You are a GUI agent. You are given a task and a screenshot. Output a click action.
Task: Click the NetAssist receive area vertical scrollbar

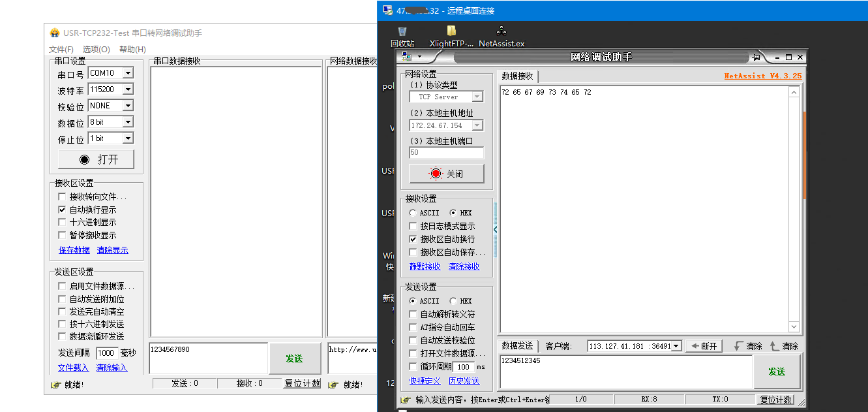tap(794, 209)
